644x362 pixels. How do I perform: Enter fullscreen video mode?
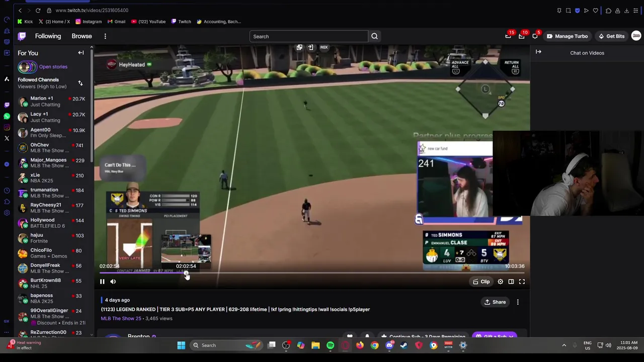point(522,282)
